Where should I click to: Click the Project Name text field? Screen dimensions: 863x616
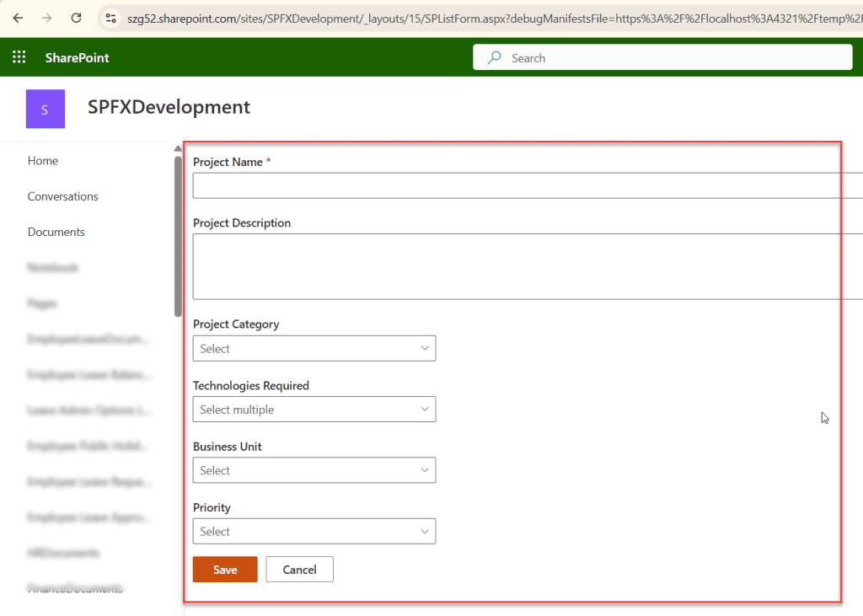(x=528, y=185)
